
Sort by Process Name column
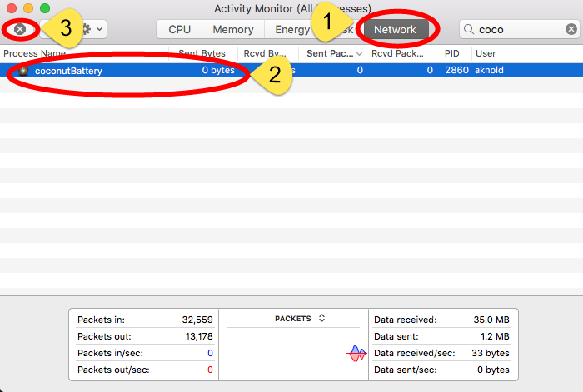tap(37, 53)
